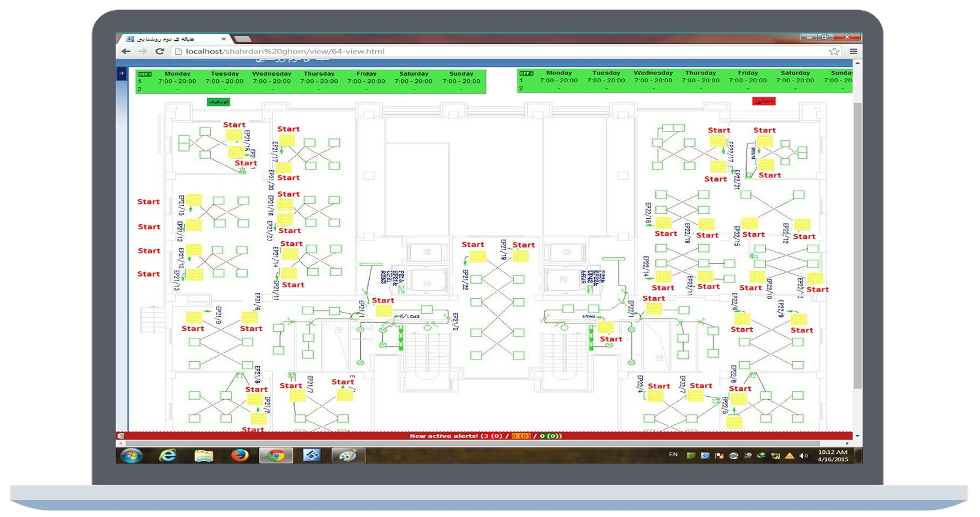The image size is (980, 517).
Task: Click the volume speaker tray icon
Action: [803, 456]
